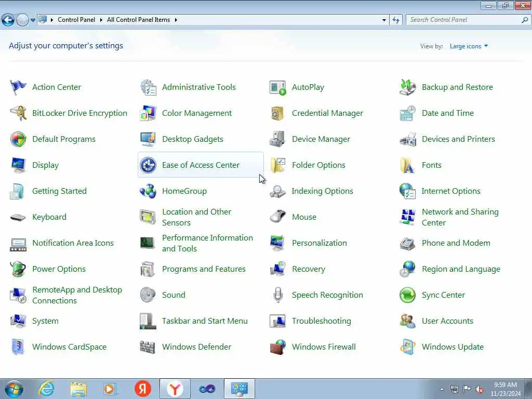Open the View by Large icons dropdown
This screenshot has height=399, width=532.
(x=469, y=46)
